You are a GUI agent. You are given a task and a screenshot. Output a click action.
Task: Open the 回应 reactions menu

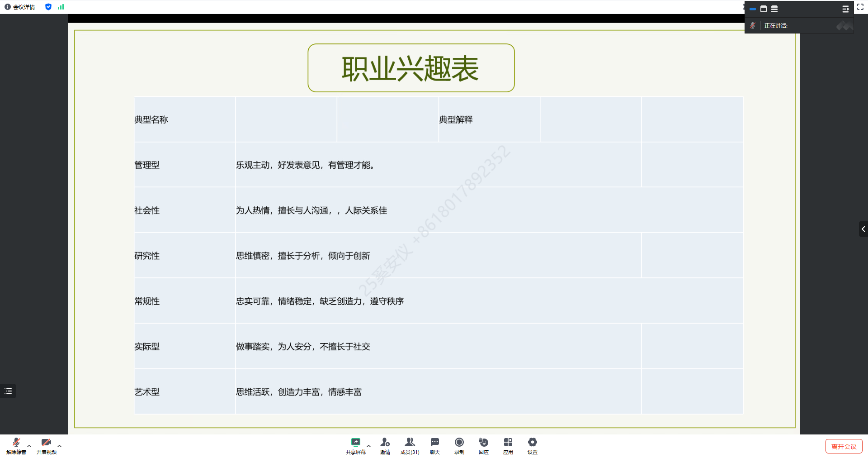click(483, 445)
